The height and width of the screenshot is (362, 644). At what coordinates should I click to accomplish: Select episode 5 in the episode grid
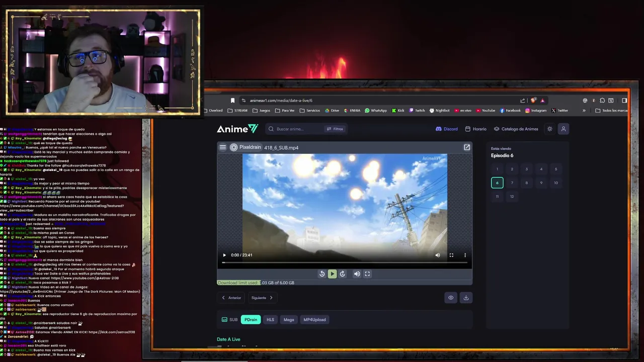tap(556, 169)
